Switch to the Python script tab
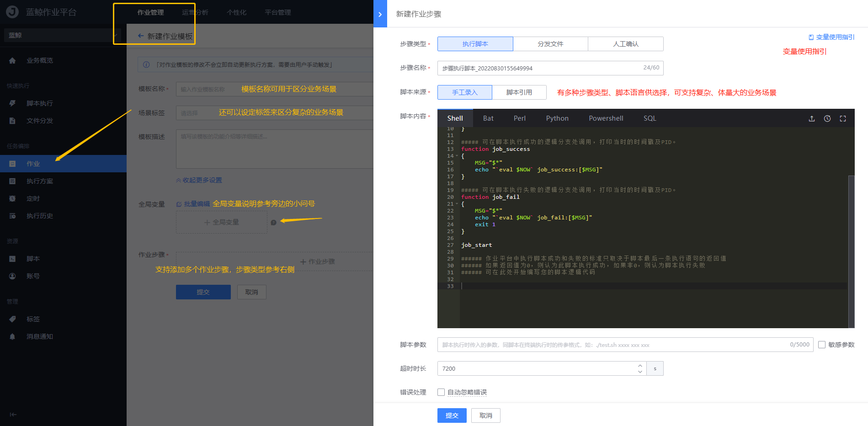The width and height of the screenshot is (868, 426). coord(557,118)
